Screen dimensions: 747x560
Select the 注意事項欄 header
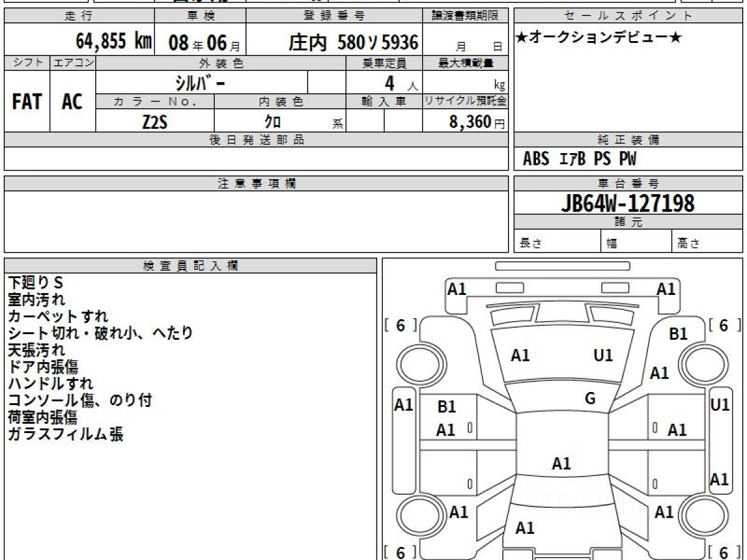coord(256,184)
